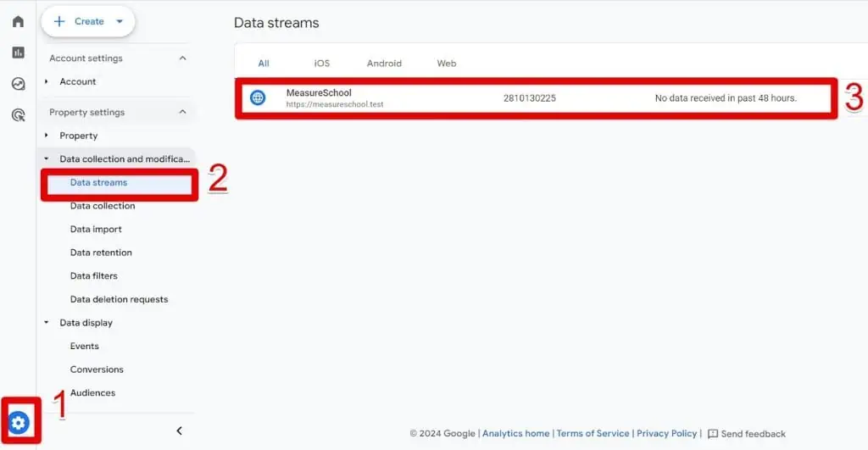The width and height of the screenshot is (868, 450).
Task: Click the Property settings header text
Action: (x=87, y=112)
